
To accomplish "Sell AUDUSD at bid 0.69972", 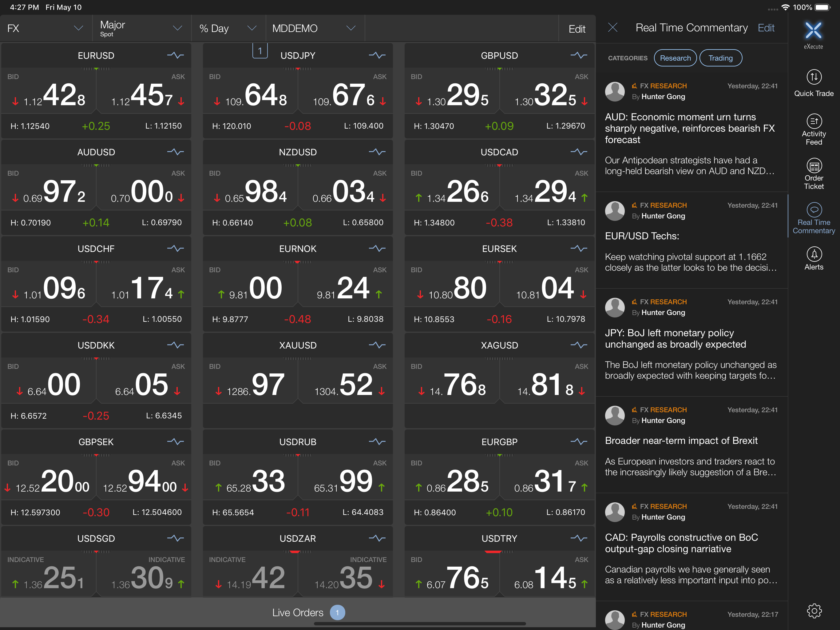I will point(49,187).
